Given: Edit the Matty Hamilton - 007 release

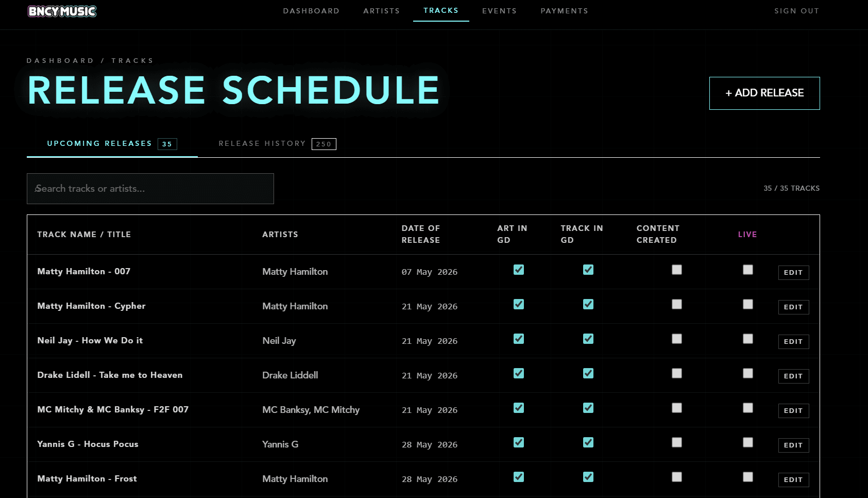Looking at the screenshot, I should 793,272.
